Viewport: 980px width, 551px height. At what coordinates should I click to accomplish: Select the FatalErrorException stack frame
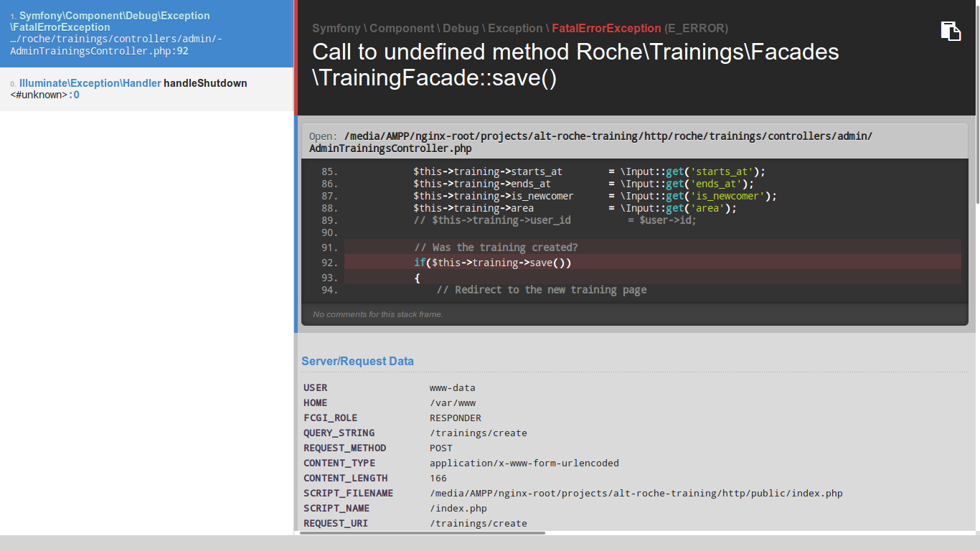coord(147,34)
